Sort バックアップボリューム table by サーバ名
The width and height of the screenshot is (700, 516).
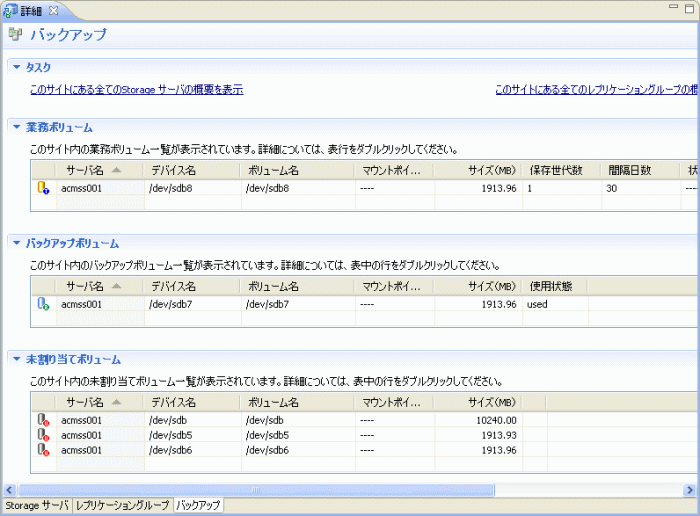pyautogui.click(x=99, y=286)
